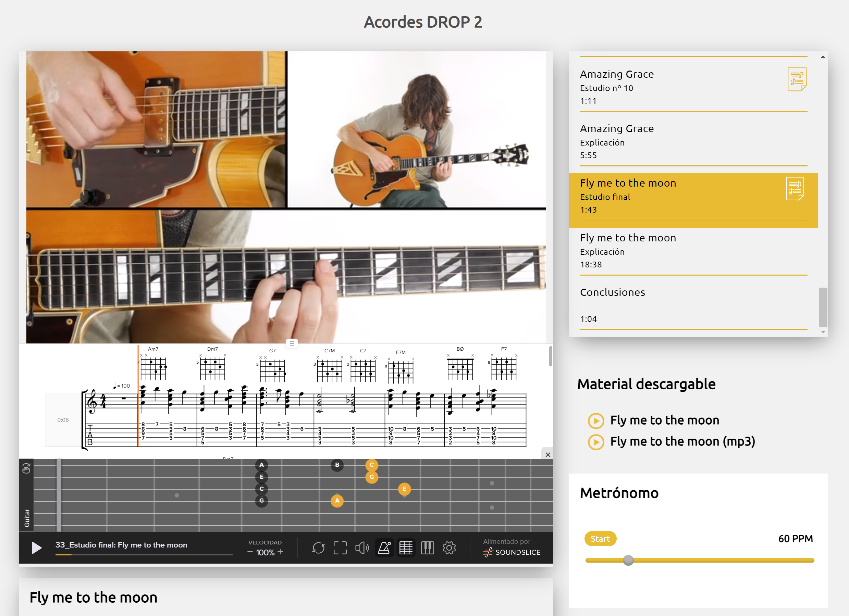The image size is (849, 616).
Task: Toggle the fretboard view icon
Action: pos(406,548)
